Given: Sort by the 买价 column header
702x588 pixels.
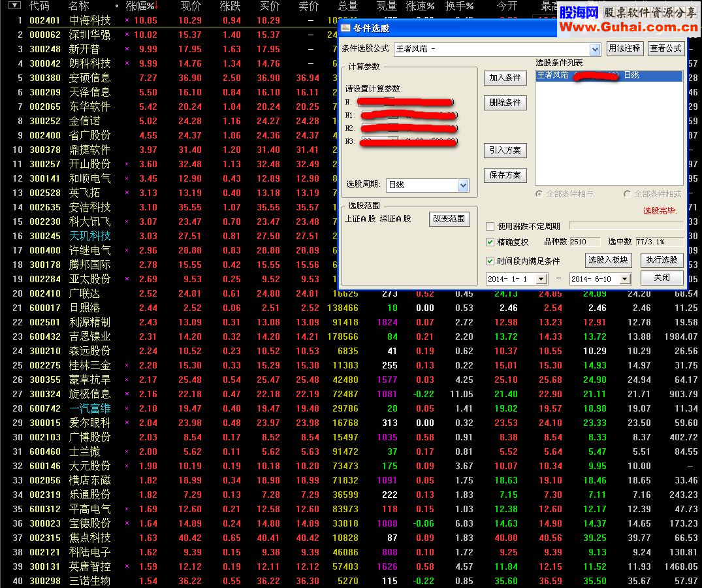Looking at the screenshot, I should click(270, 7).
